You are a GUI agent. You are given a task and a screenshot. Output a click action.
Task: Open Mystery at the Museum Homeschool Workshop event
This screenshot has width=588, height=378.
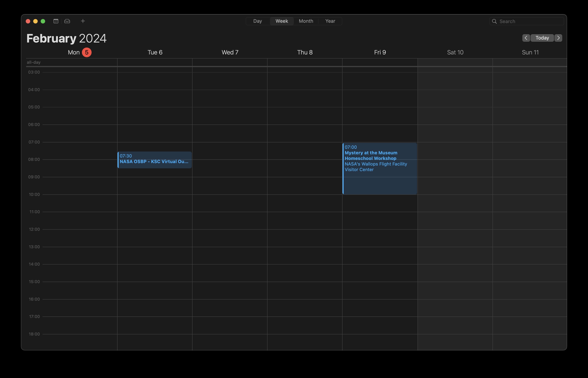pyautogui.click(x=380, y=168)
